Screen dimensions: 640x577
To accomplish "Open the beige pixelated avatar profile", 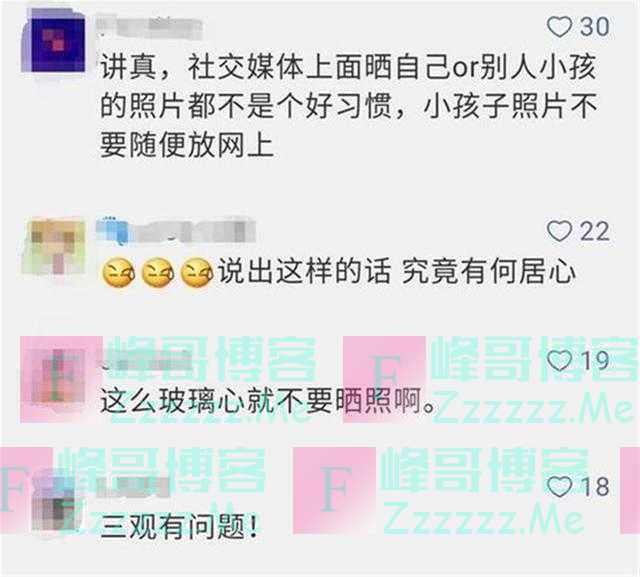I will [x=53, y=246].
